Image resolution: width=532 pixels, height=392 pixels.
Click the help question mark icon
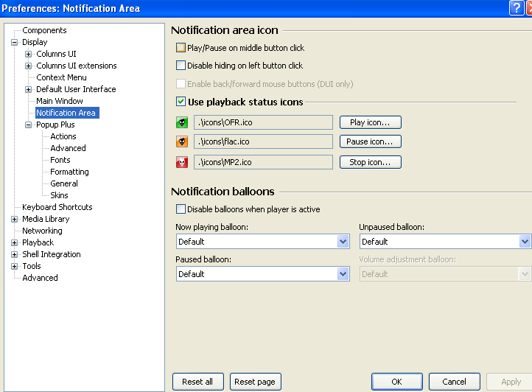pyautogui.click(x=517, y=8)
